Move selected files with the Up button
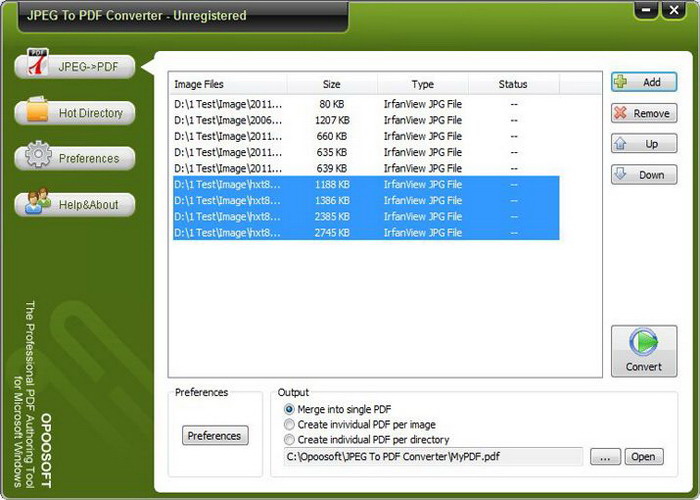Image resolution: width=700 pixels, height=500 pixels. (x=644, y=144)
